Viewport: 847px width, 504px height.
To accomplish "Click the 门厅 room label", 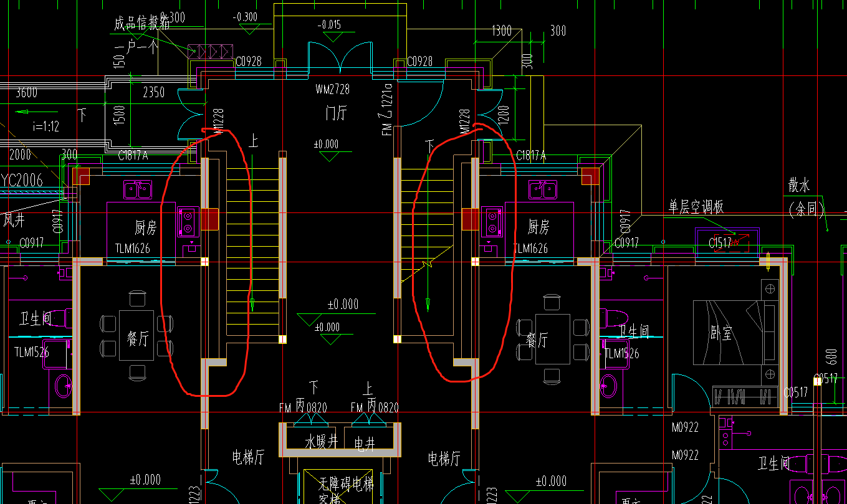I will pos(335,113).
